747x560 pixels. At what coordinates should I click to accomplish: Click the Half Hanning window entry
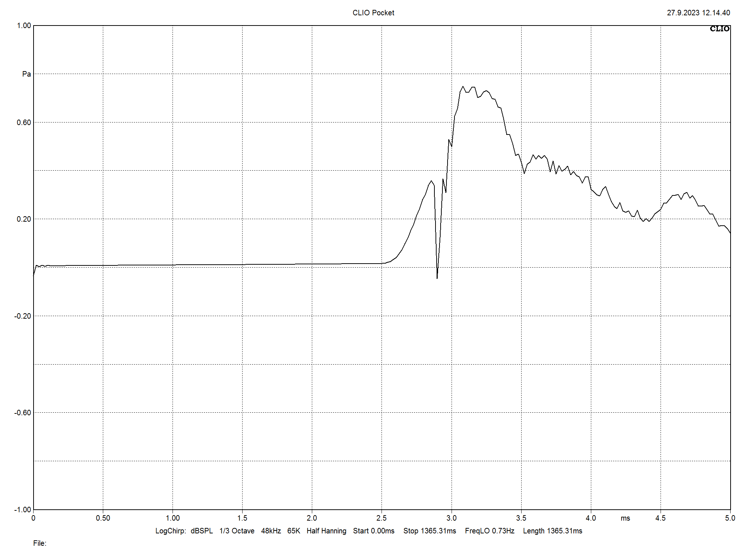click(x=326, y=531)
